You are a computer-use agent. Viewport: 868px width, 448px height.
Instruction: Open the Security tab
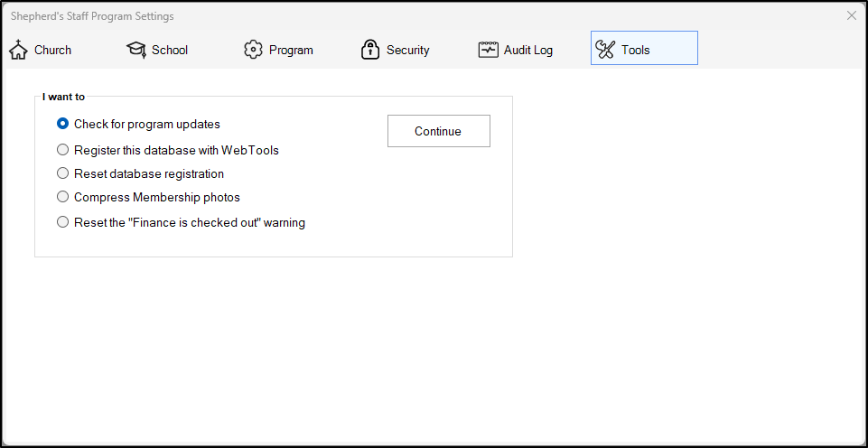coord(407,50)
